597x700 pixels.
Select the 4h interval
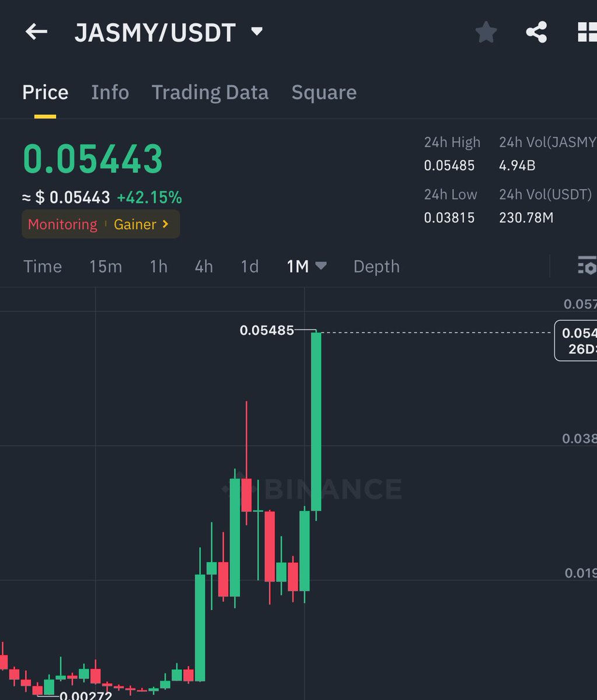point(204,266)
